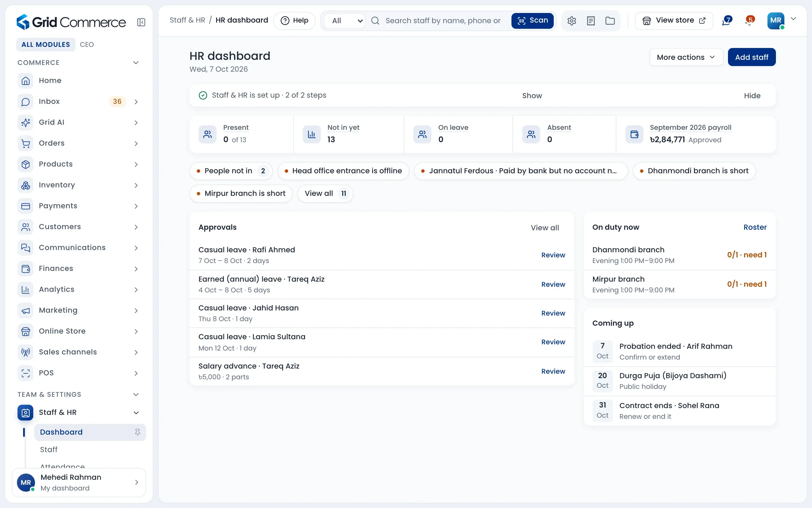
Task: Click the View all 11 alerts chip
Action: click(x=325, y=194)
